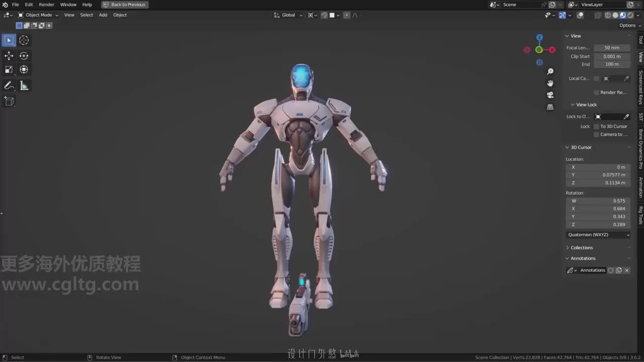This screenshot has height=362, width=644.
Task: Select the Add Cube tool
Action: click(9, 101)
